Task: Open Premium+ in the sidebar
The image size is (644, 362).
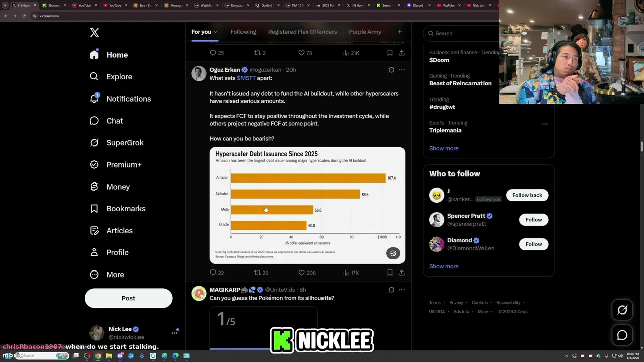Action: click(115, 164)
